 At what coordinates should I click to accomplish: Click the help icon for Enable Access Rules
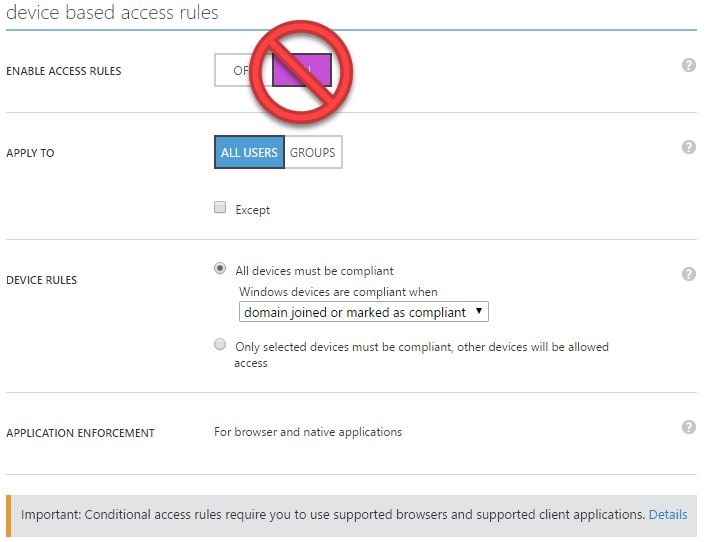coord(688,65)
